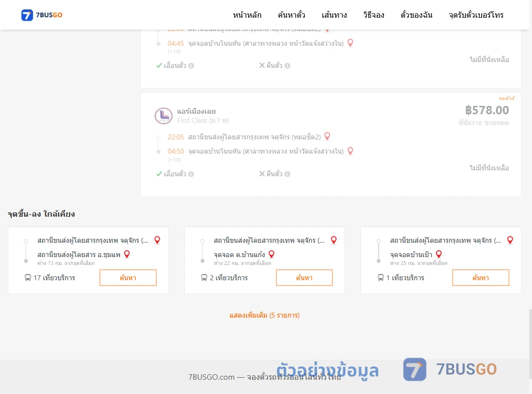532x394 pixels.
Task: Click ค้นหา for the อ.ชุมแพ route card
Action: pyautogui.click(x=128, y=278)
